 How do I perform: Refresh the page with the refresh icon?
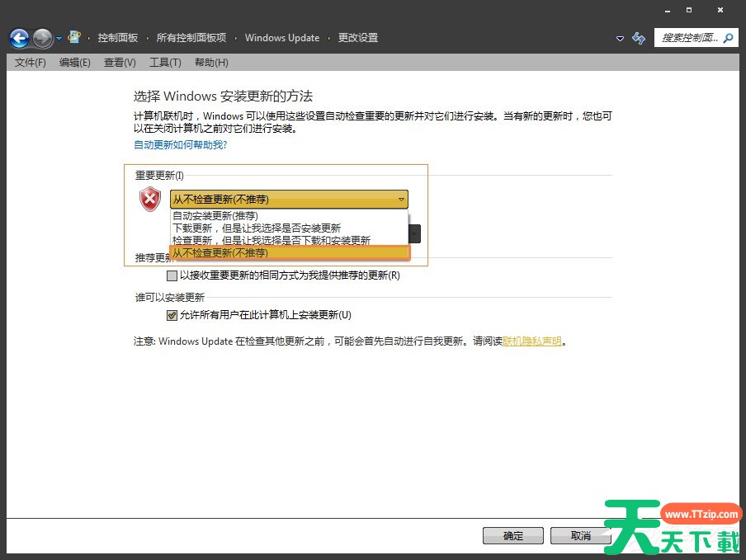pyautogui.click(x=639, y=38)
